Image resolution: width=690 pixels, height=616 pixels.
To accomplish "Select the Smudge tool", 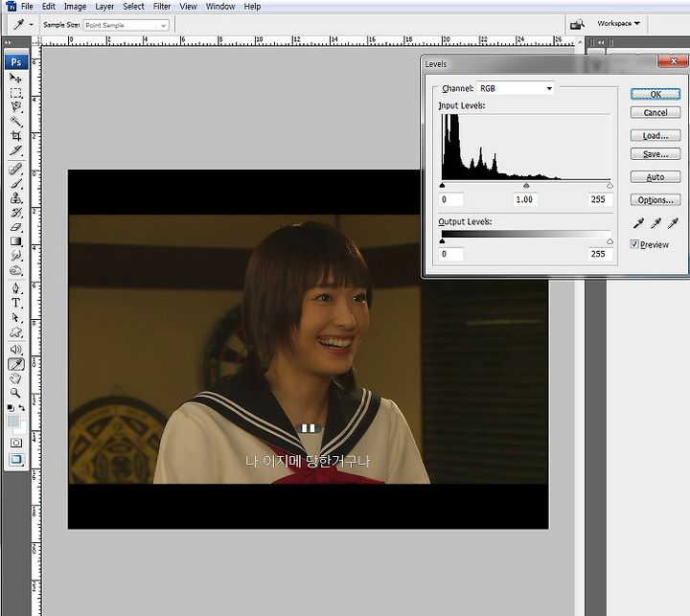I will (15, 256).
